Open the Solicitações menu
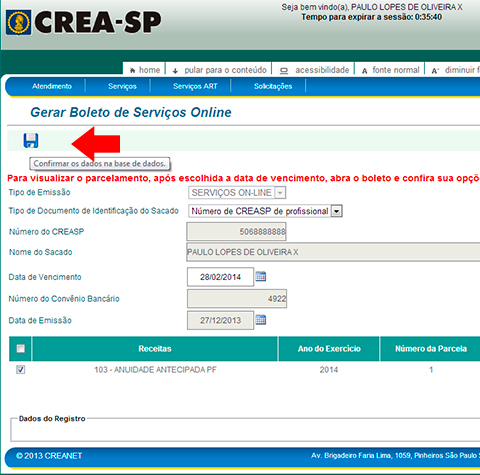The height and width of the screenshot is (475, 480). click(273, 86)
